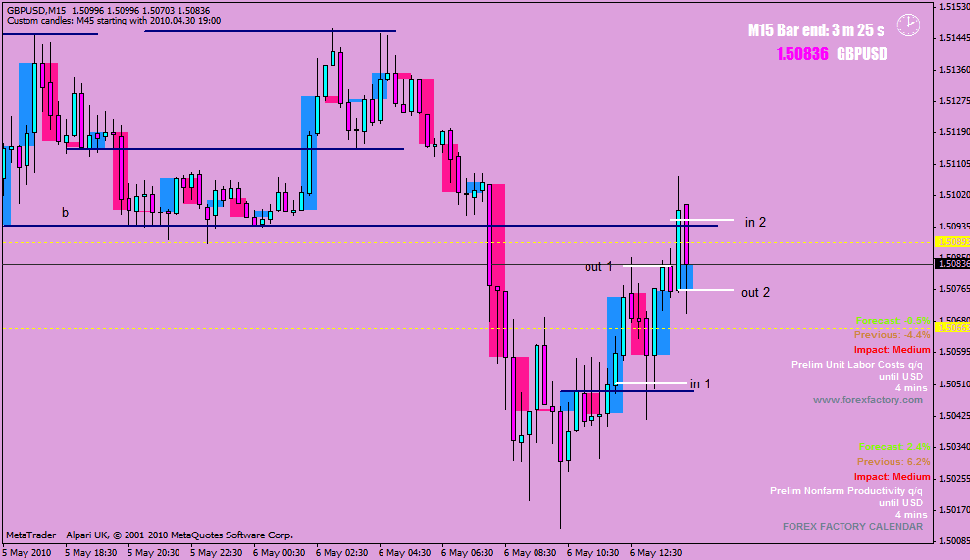Select the white GBPUSD symbol label
This screenshot has height=560, width=970.
point(862,54)
